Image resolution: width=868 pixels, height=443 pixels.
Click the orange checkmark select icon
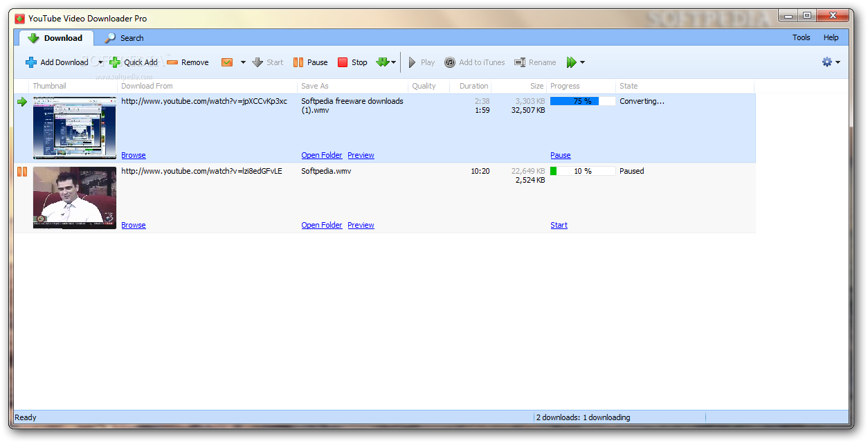tap(227, 62)
